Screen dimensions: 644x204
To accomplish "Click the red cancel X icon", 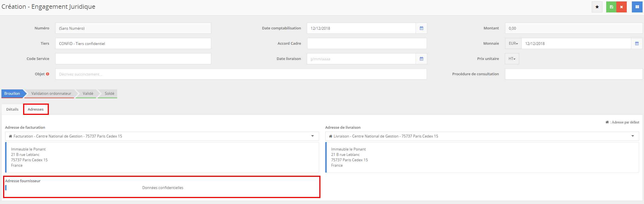I will point(621,7).
